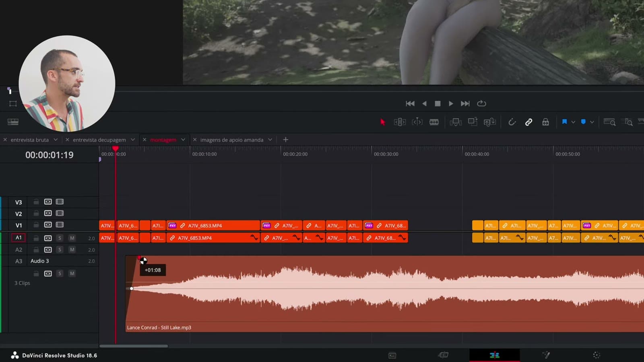Toggle timeline Snapping magnet icon

[x=512, y=122]
